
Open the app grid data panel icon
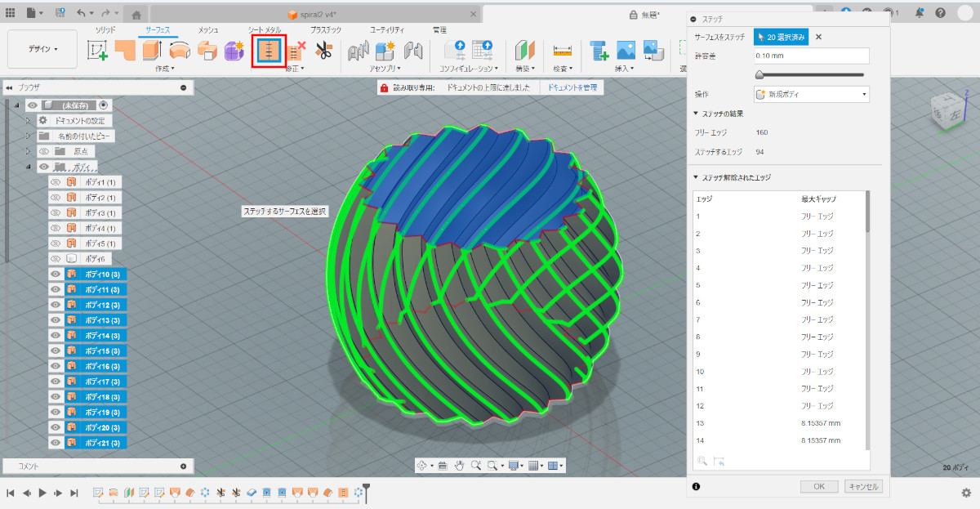click(x=11, y=13)
